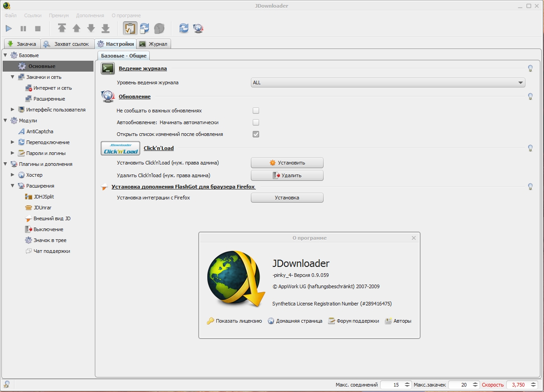Start downloads with the Play toolbar icon
The width and height of the screenshot is (544, 392).
[x=9, y=29]
